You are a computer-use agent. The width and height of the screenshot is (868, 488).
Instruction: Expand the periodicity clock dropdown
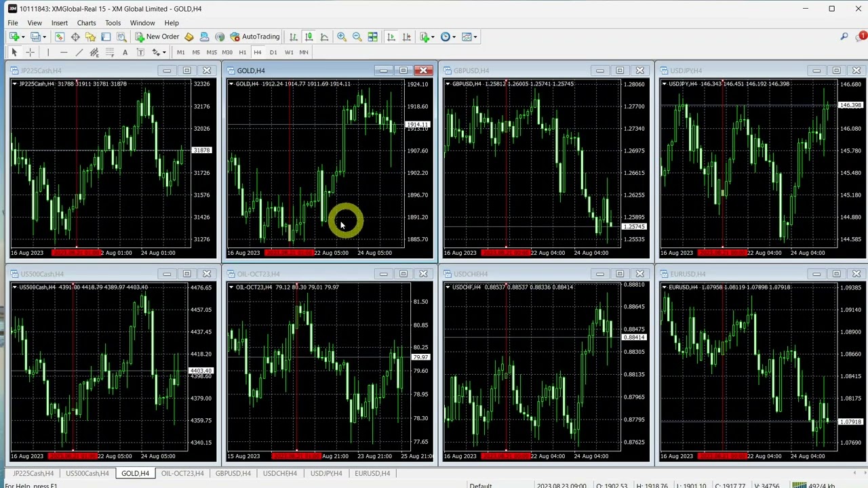pos(454,37)
